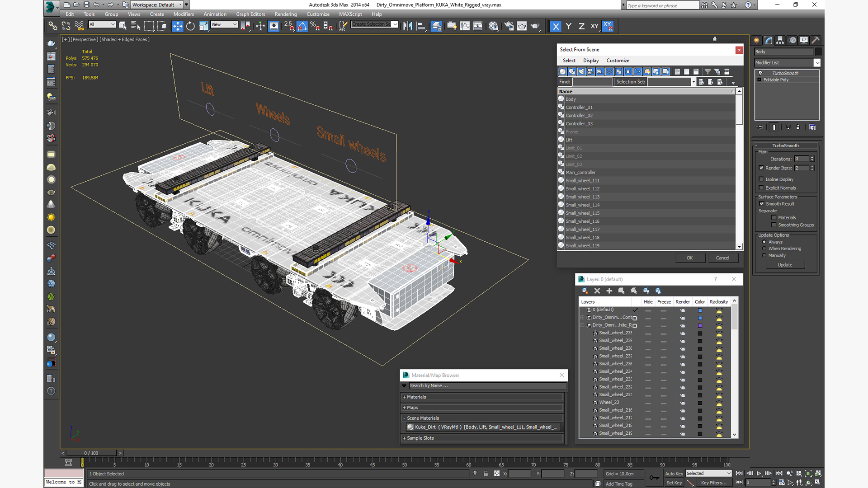868x488 pixels.
Task: Open Curve Editor from main toolbar
Action: [x=465, y=26]
